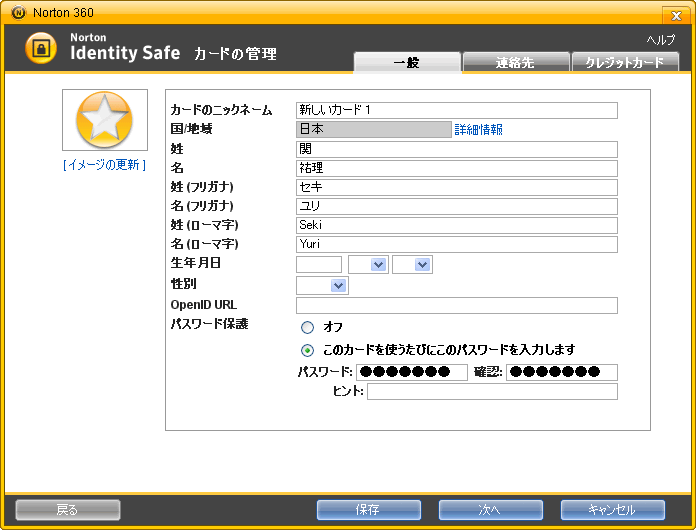Open the ヘルプ help link

coord(660,40)
